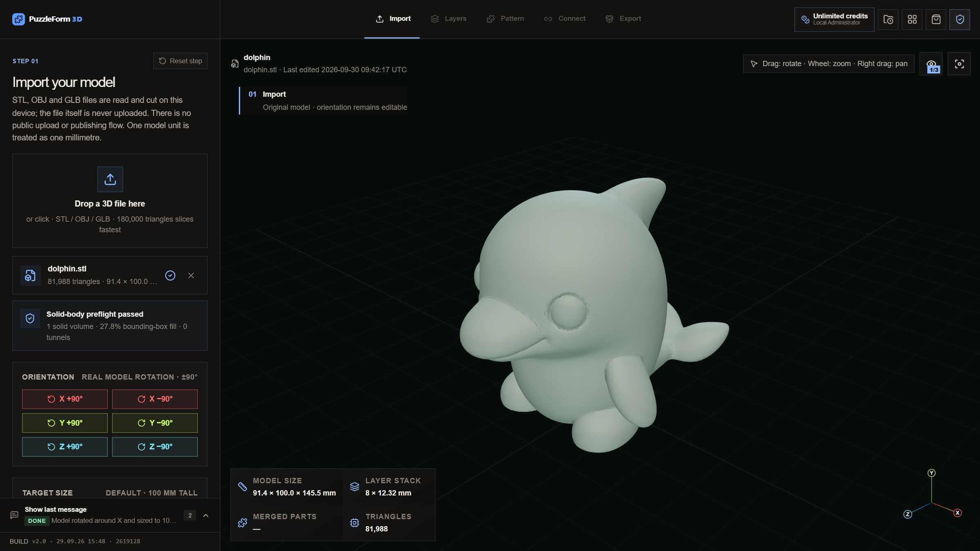Click the shield check icon in header
The height and width of the screenshot is (551, 980).
(x=960, y=19)
